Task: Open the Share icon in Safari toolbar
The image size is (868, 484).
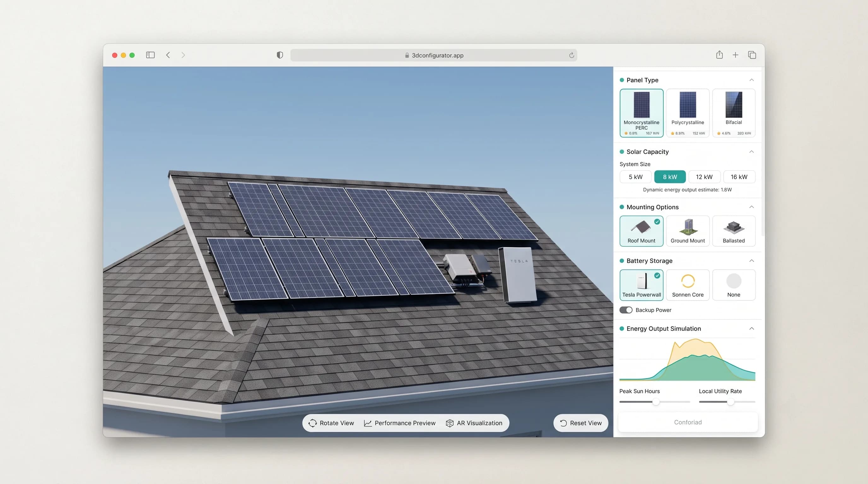Action: pyautogui.click(x=719, y=55)
